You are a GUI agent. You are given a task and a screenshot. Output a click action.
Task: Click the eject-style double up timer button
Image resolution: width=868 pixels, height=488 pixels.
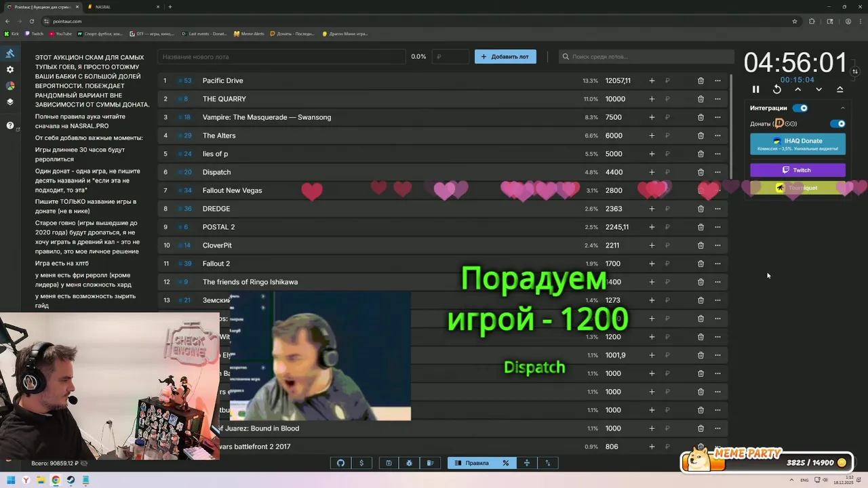click(840, 89)
